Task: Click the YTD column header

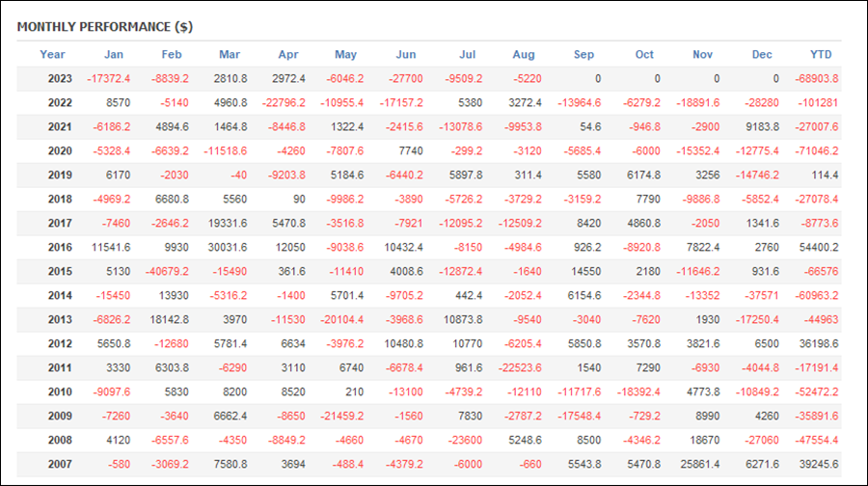Action: point(821,54)
